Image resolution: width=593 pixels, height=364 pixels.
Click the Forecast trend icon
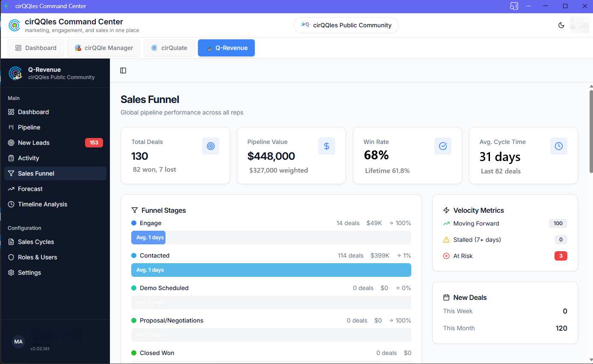coord(11,188)
